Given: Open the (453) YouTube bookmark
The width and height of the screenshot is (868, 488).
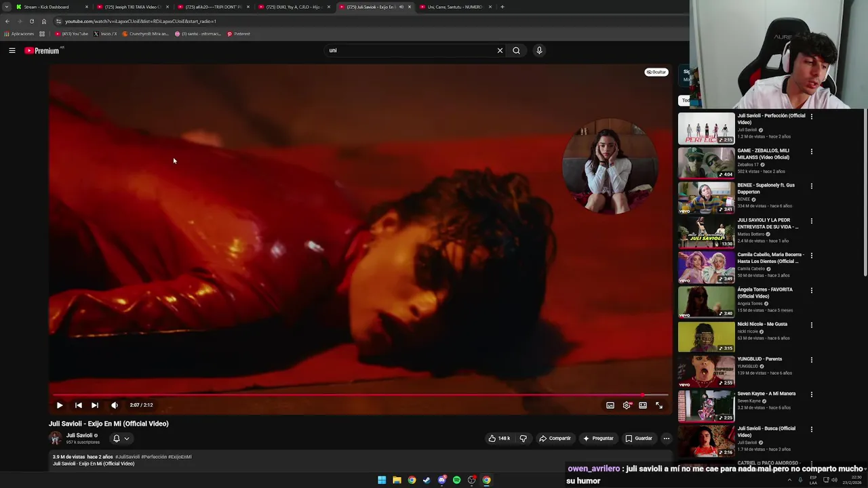Looking at the screenshot, I should click(72, 34).
